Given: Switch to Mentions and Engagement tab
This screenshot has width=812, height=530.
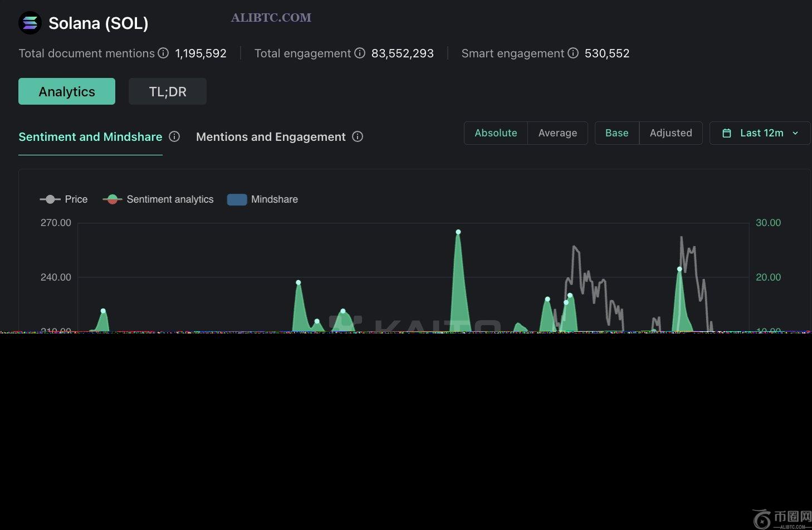Looking at the screenshot, I should pos(271,137).
